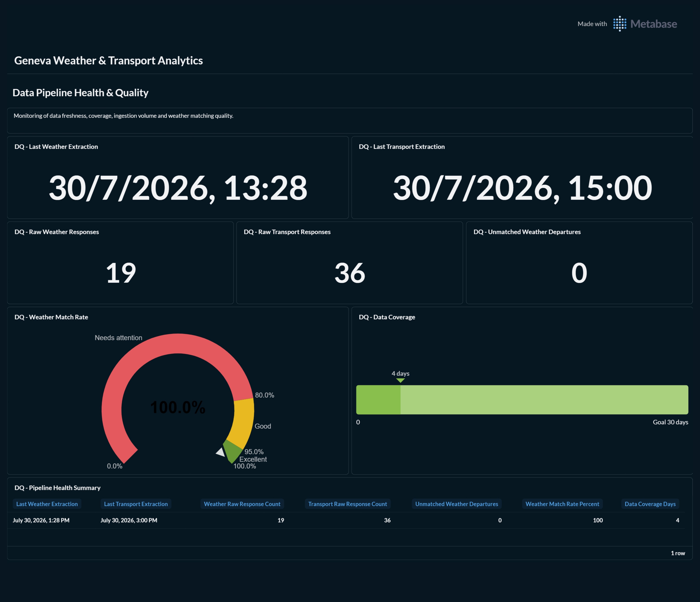Open the DQ - Pipeline Health Summary title

57,488
